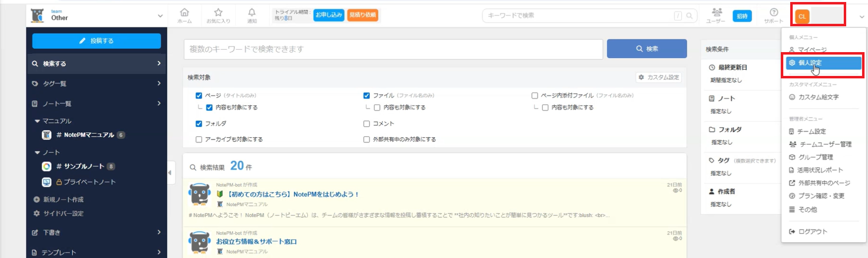Click the サイドバー設定 gear icon
This screenshot has width=868, height=258.
(36, 213)
